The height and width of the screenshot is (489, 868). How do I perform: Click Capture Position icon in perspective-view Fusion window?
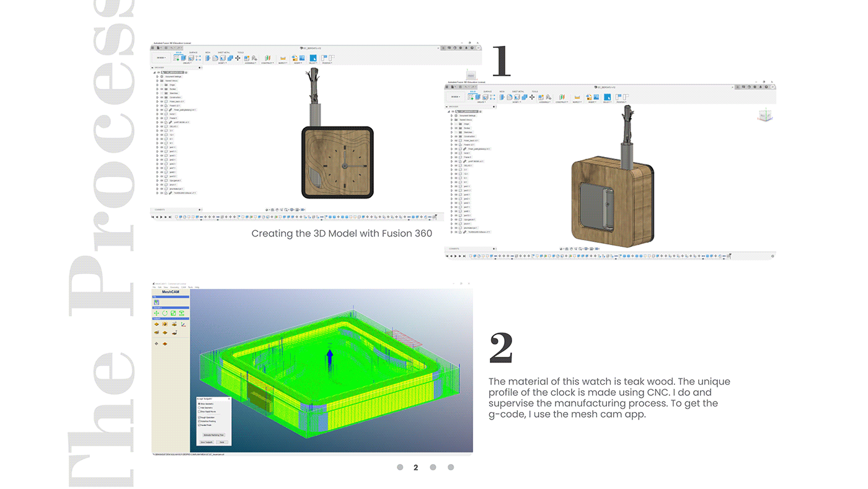coord(618,97)
